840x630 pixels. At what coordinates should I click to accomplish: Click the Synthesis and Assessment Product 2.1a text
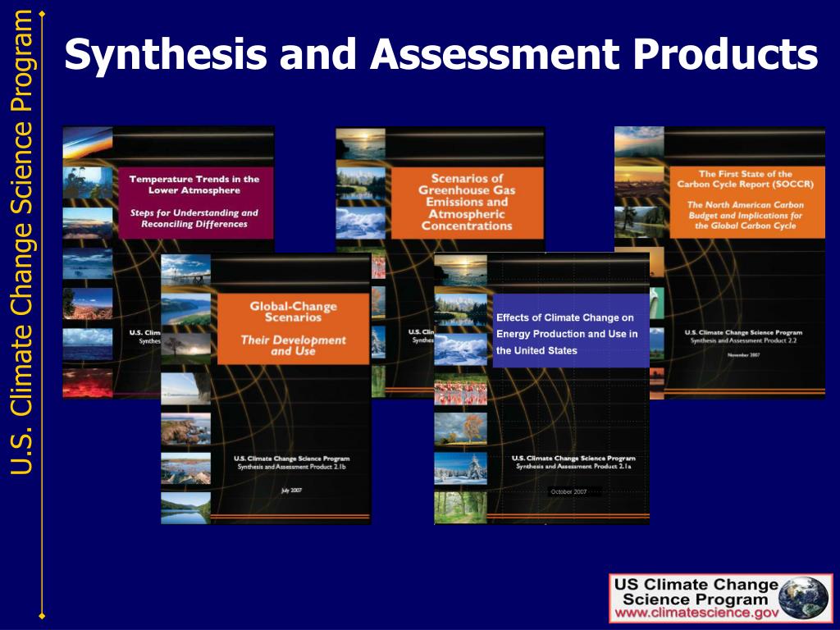(x=573, y=467)
